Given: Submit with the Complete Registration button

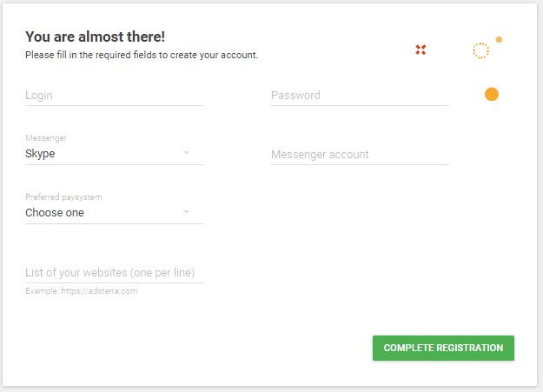Looking at the screenshot, I should (x=443, y=348).
